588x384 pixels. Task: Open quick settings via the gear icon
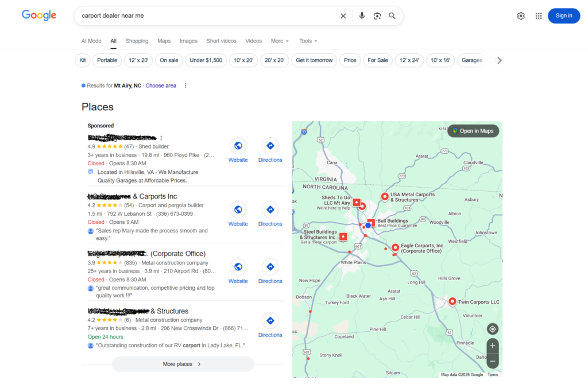[521, 15]
